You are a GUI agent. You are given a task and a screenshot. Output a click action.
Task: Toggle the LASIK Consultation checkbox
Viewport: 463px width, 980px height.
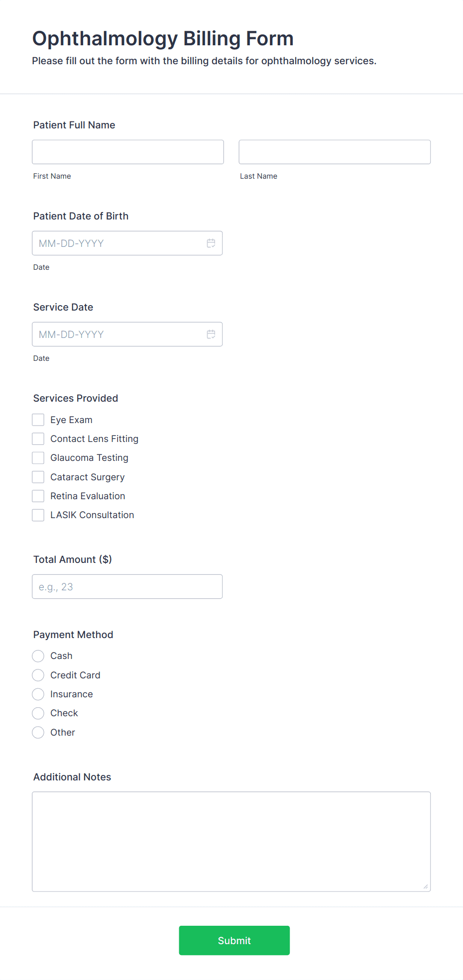(38, 515)
